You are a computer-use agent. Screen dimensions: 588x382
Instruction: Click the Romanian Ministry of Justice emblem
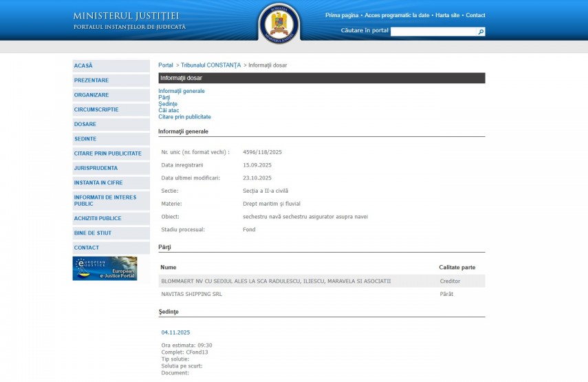(279, 23)
